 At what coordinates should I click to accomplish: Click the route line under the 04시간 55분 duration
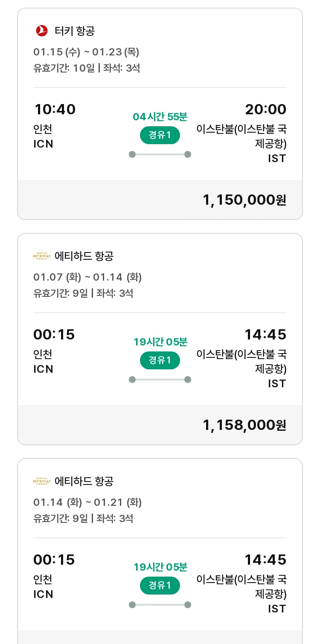pyautogui.click(x=160, y=154)
